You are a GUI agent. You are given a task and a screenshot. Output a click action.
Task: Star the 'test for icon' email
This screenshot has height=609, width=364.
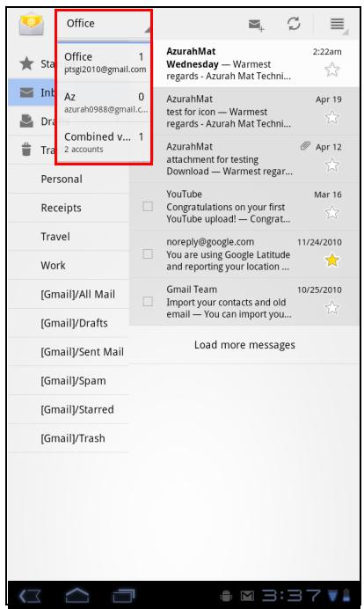pos(332,117)
